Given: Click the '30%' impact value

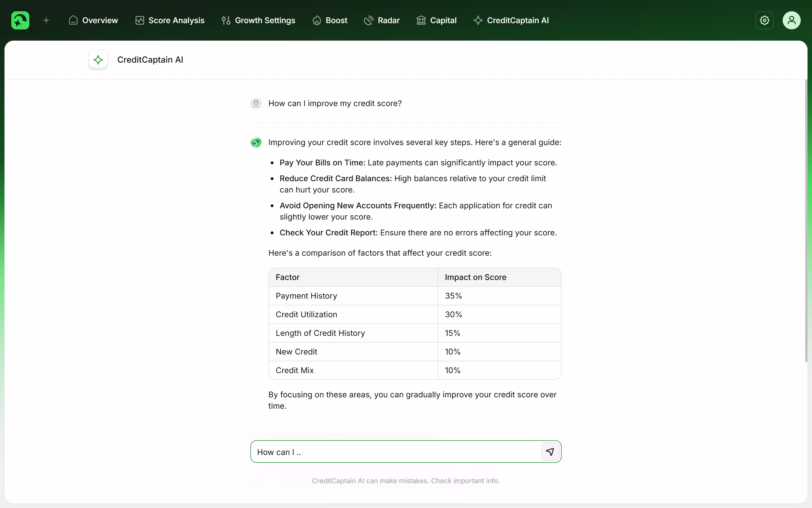Looking at the screenshot, I should pyautogui.click(x=453, y=314).
